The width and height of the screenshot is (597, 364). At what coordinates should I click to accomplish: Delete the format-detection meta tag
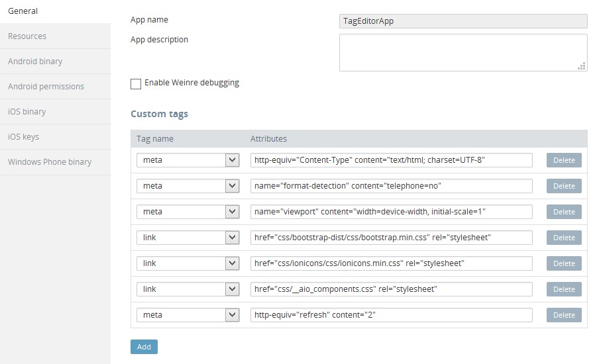pos(564,186)
